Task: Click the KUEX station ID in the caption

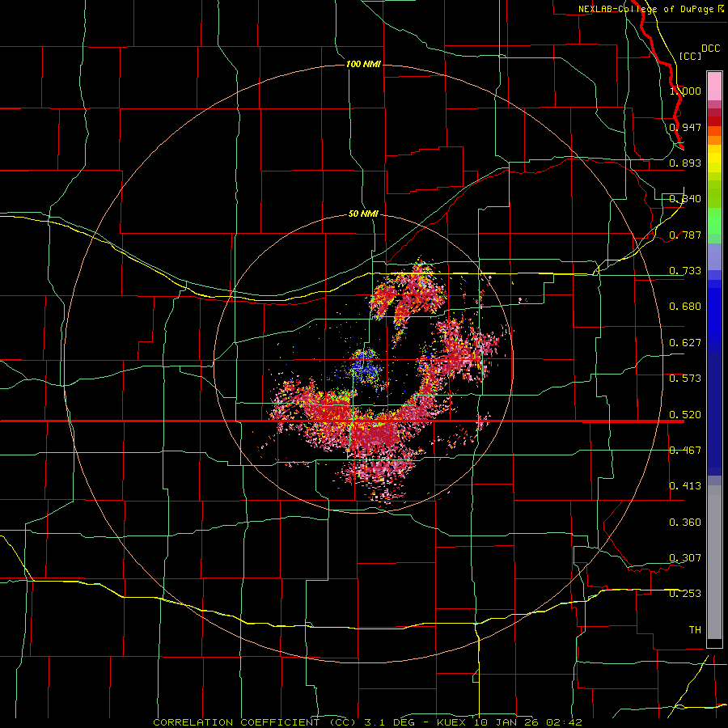Action: coord(452,722)
